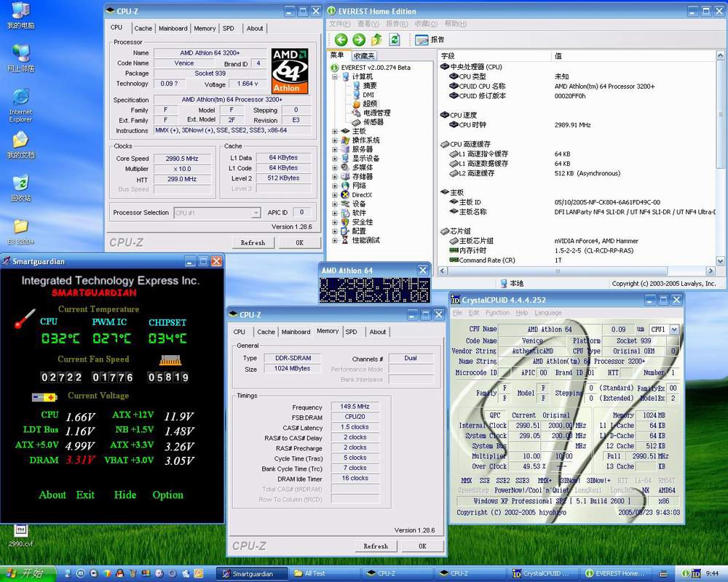The image size is (728, 582).
Task: Go forward in EVEREST toolbar
Action: tap(359, 40)
